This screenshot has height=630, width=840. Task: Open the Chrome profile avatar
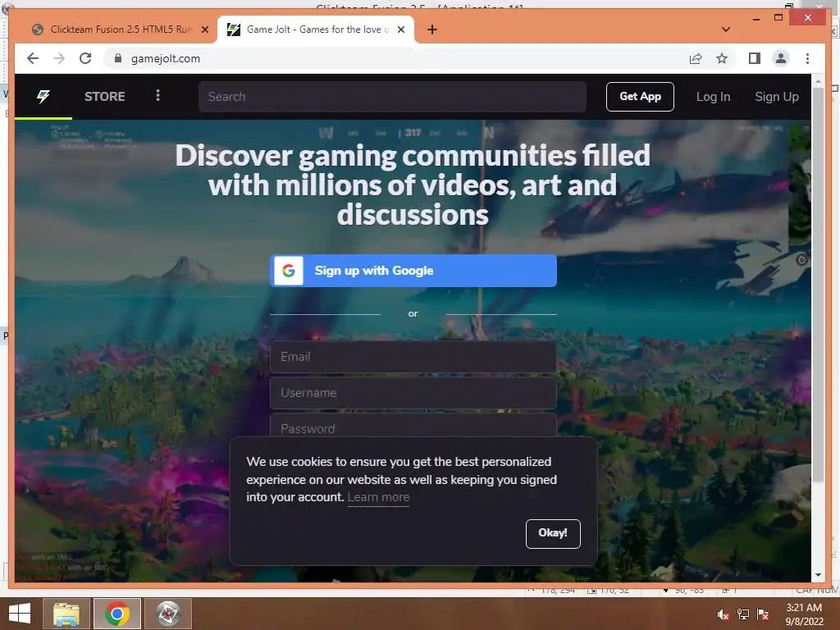[781, 58]
